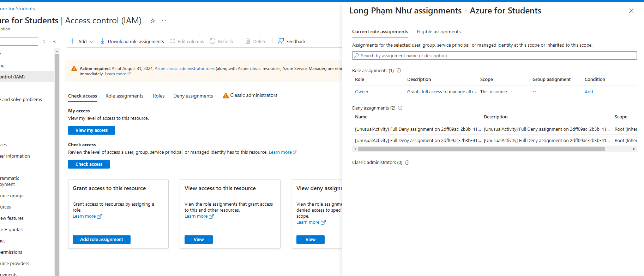Click Download role assignments
The image size is (644, 276).
tap(132, 41)
